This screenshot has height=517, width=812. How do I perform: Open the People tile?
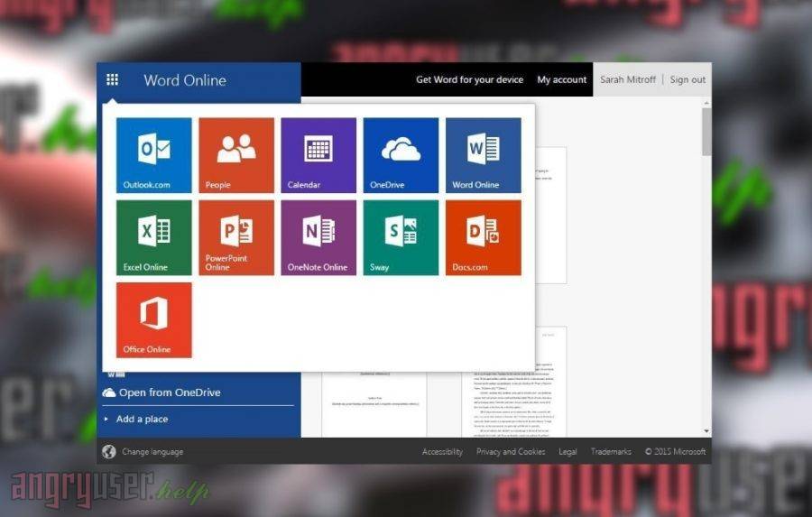click(236, 155)
